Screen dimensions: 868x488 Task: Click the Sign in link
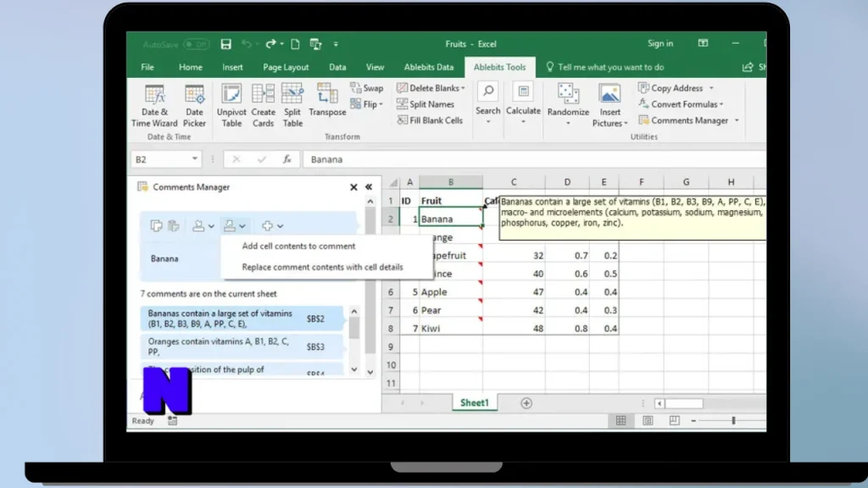coord(660,43)
